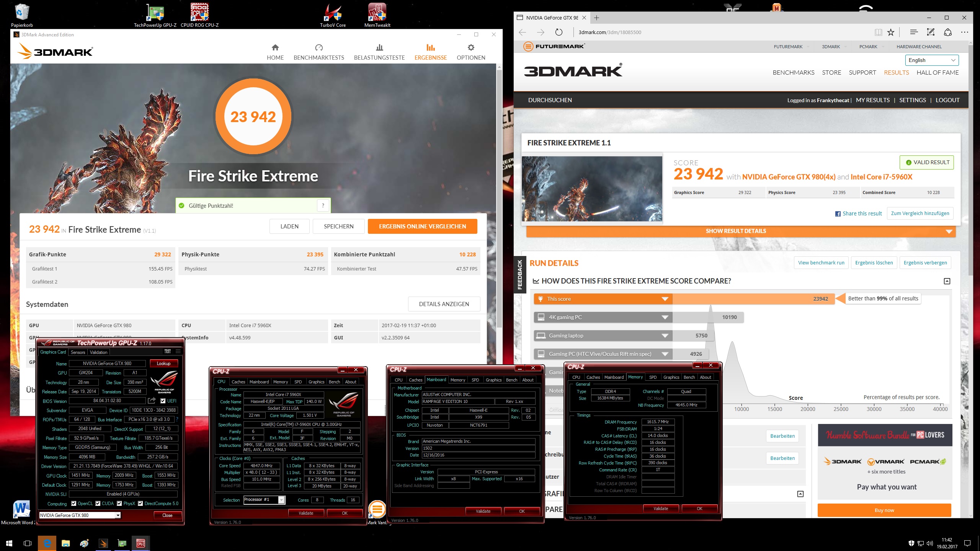
Task: Open the TurboV Core desktop shortcut
Action: point(333,15)
